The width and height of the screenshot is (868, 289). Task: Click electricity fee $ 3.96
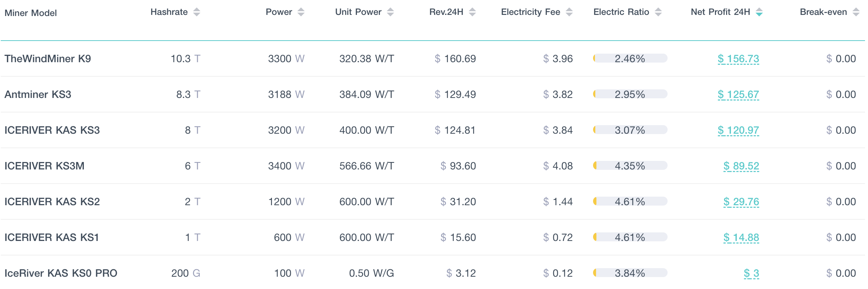[558, 59]
